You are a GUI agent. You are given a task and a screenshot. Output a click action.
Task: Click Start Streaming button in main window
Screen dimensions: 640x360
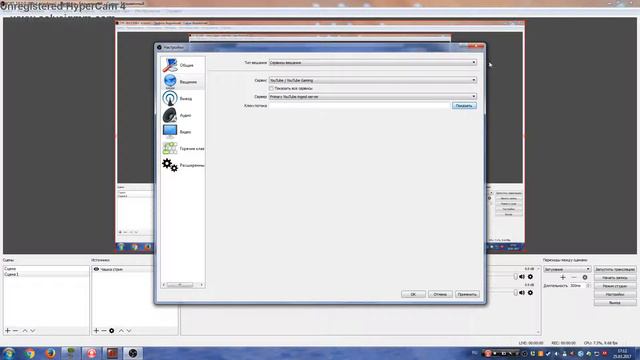615,269
